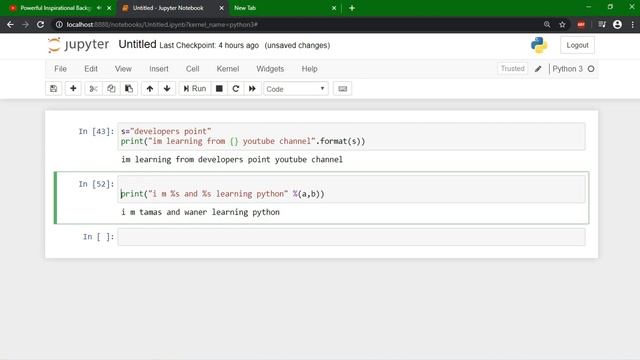This screenshot has width=640, height=360.
Task: Click the Python logo icon
Action: tap(539, 45)
